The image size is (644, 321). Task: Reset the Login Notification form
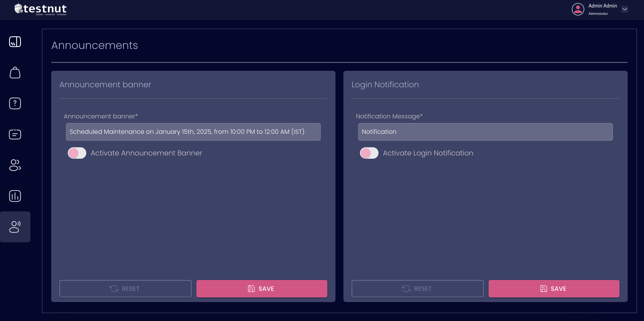(417, 289)
